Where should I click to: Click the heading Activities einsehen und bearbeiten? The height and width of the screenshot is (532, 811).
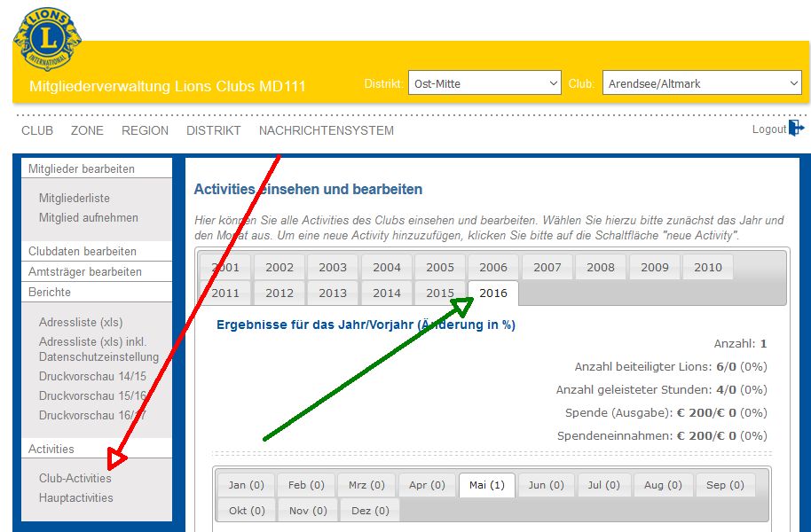pyautogui.click(x=308, y=189)
